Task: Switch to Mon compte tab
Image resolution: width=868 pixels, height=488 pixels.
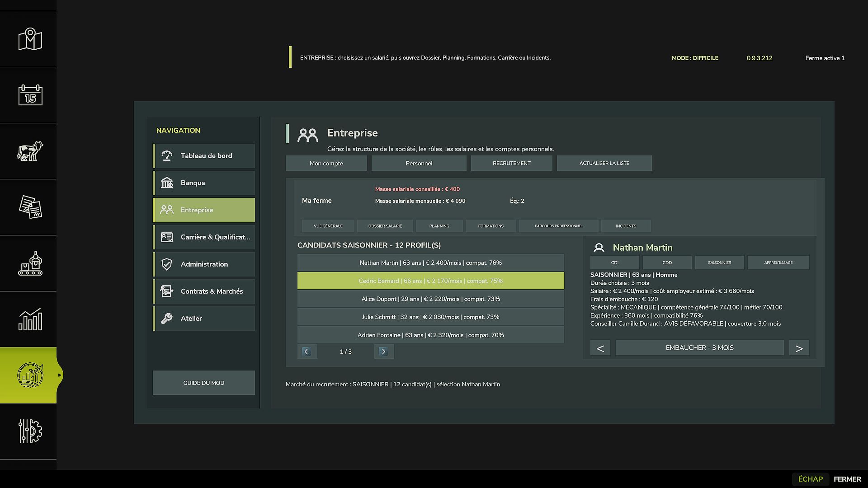Action: click(326, 163)
